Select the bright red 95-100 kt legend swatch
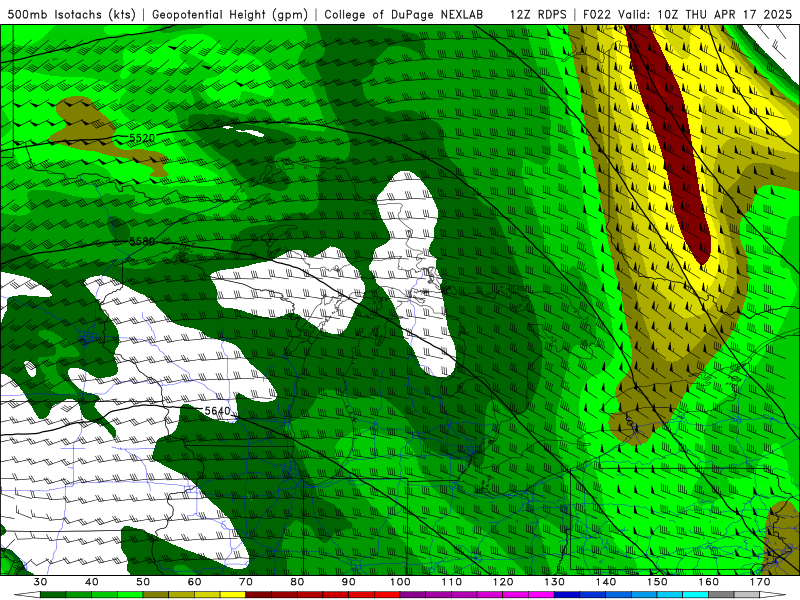 coord(387,595)
